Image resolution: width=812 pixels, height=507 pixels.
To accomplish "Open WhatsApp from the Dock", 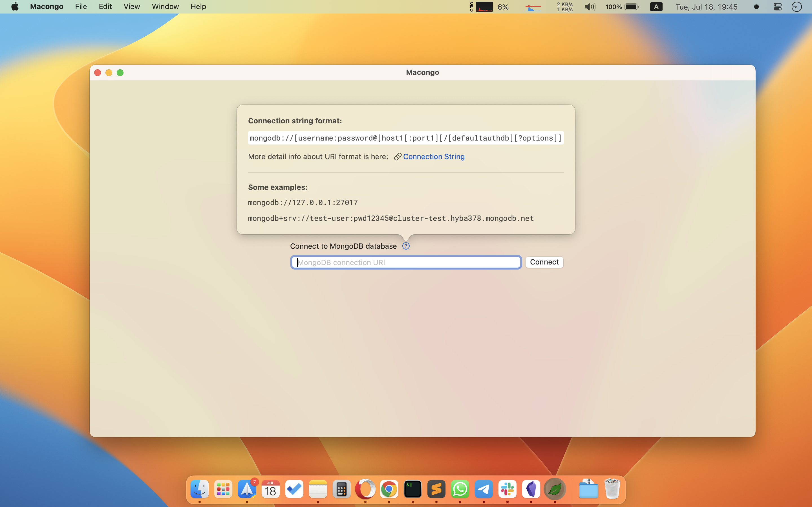I will [460, 489].
